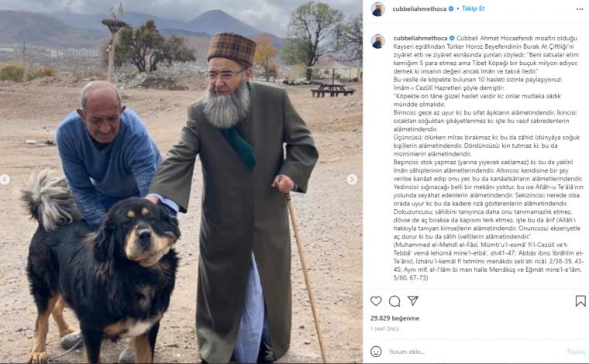Open the three-dot more options menu

[x=580, y=9]
